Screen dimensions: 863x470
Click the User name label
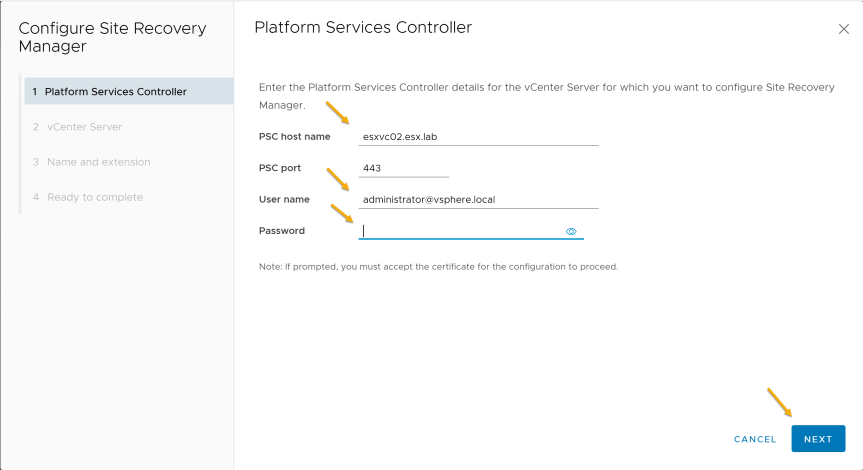coord(284,199)
